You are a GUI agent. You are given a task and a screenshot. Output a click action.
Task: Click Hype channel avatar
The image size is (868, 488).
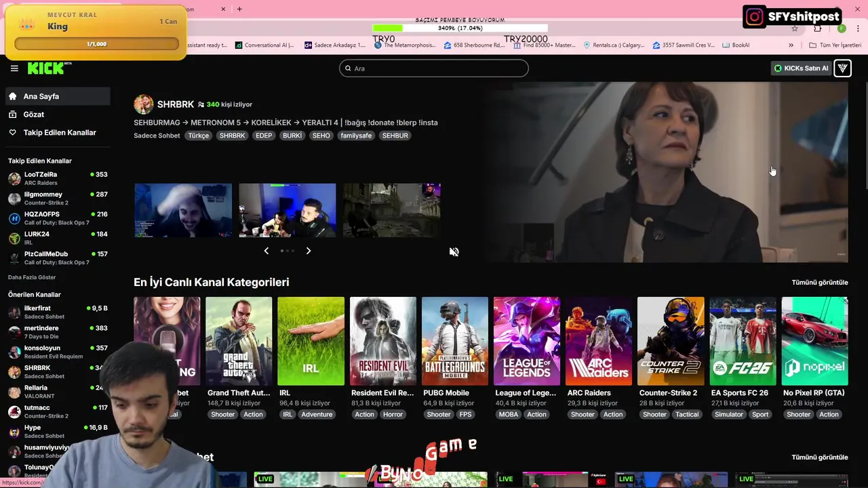(x=14, y=432)
